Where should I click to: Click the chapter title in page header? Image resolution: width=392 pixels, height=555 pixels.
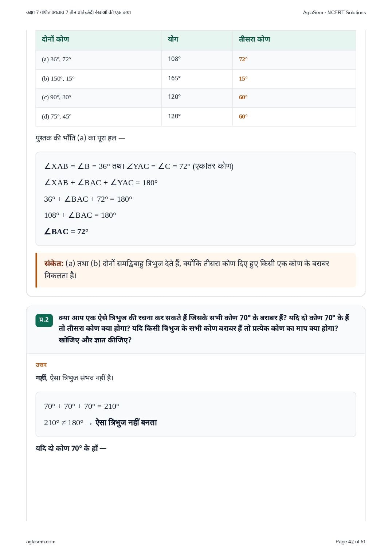[79, 12]
